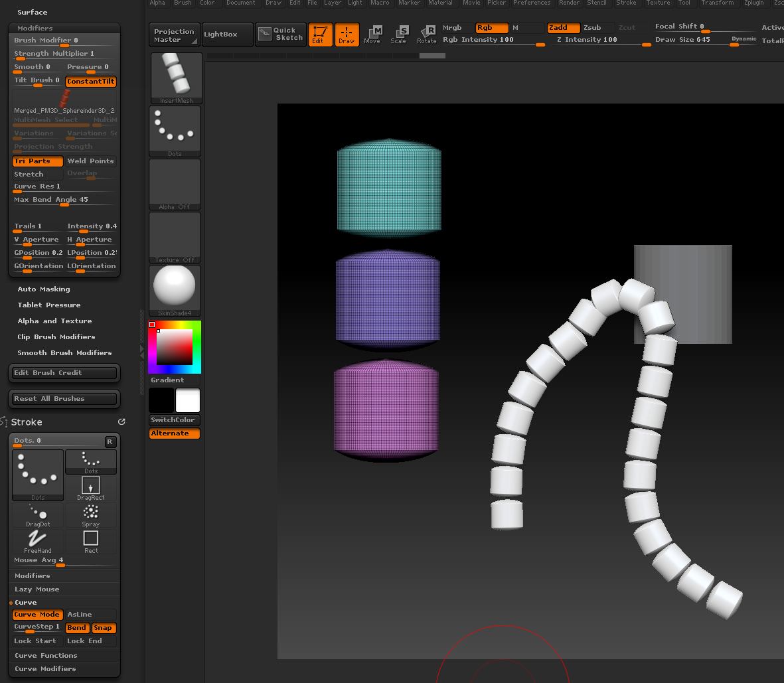Screen dimensions: 784x683
Task: Click the white secondary color swatch
Action: 187,401
